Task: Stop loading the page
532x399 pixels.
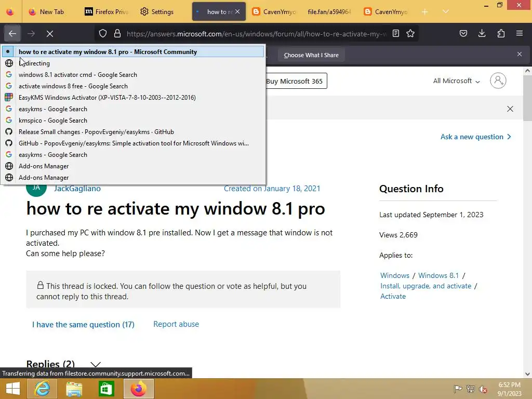Action: point(50,34)
